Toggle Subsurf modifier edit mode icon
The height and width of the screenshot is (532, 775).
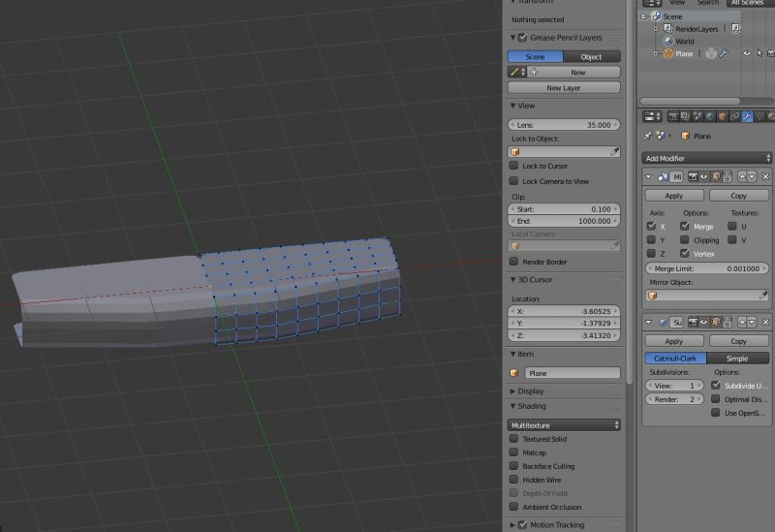tap(715, 323)
